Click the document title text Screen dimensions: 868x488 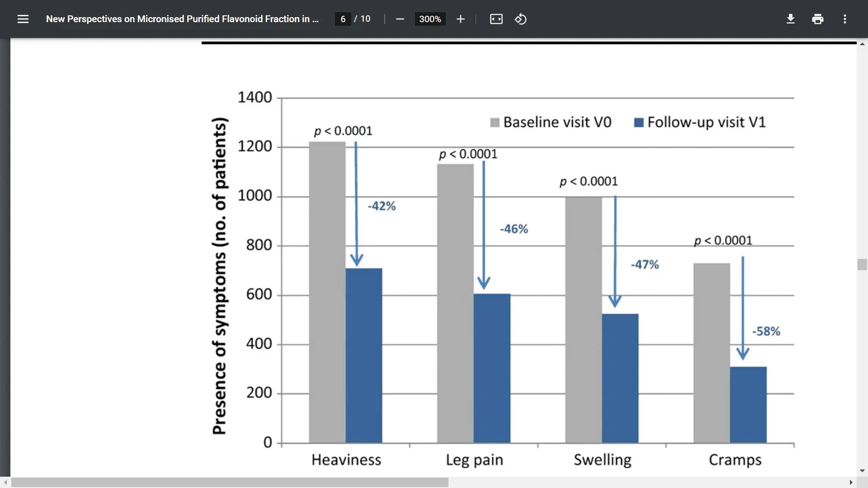[x=182, y=19]
